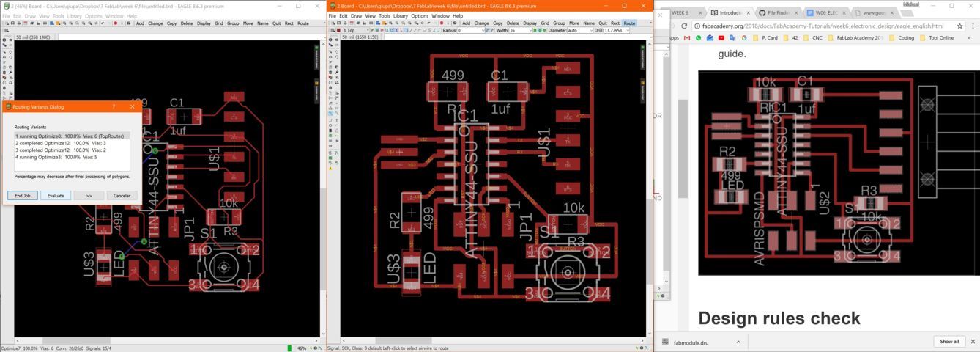
Task: Open Chrome three-dot menu
Action: point(973,26)
